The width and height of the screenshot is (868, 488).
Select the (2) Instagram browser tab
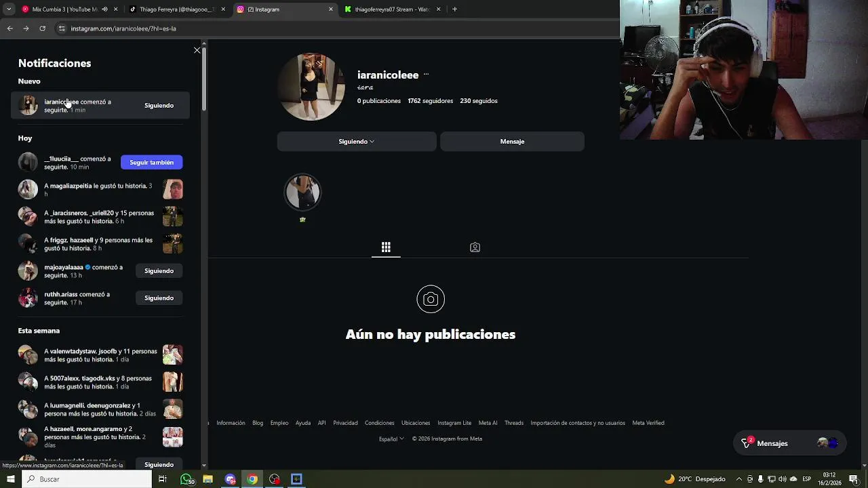(x=285, y=9)
